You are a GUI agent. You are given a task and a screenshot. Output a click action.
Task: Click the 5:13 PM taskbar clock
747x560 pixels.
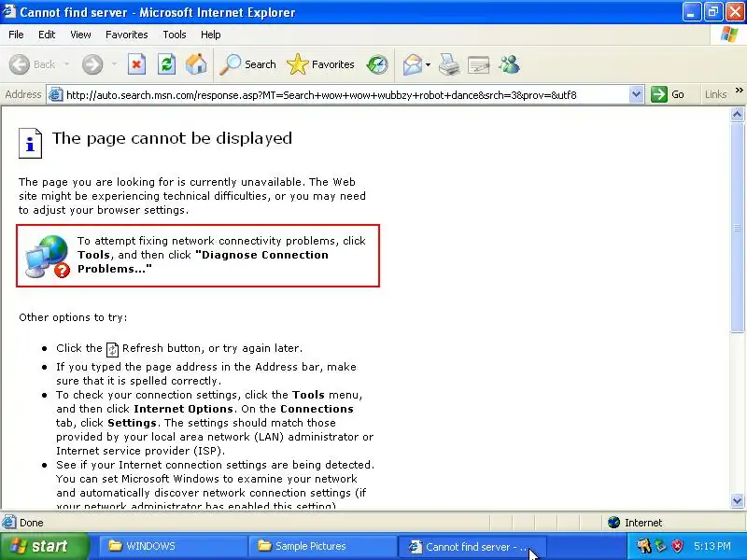712,546
